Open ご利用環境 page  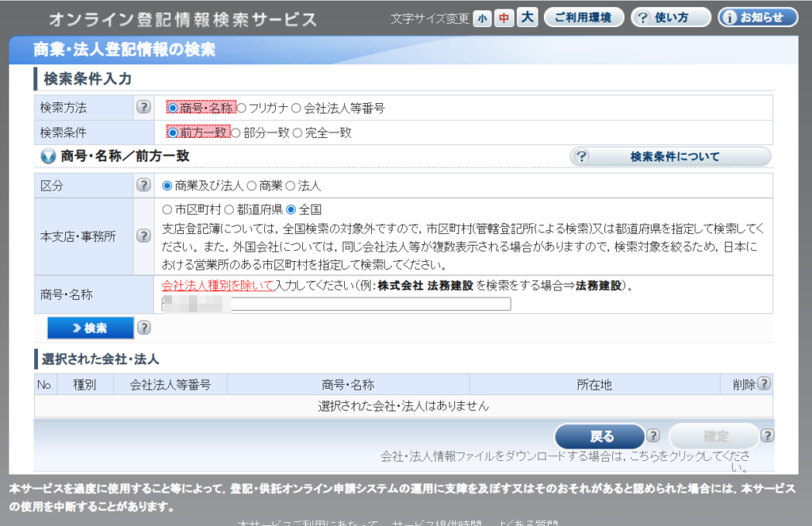[x=584, y=17]
